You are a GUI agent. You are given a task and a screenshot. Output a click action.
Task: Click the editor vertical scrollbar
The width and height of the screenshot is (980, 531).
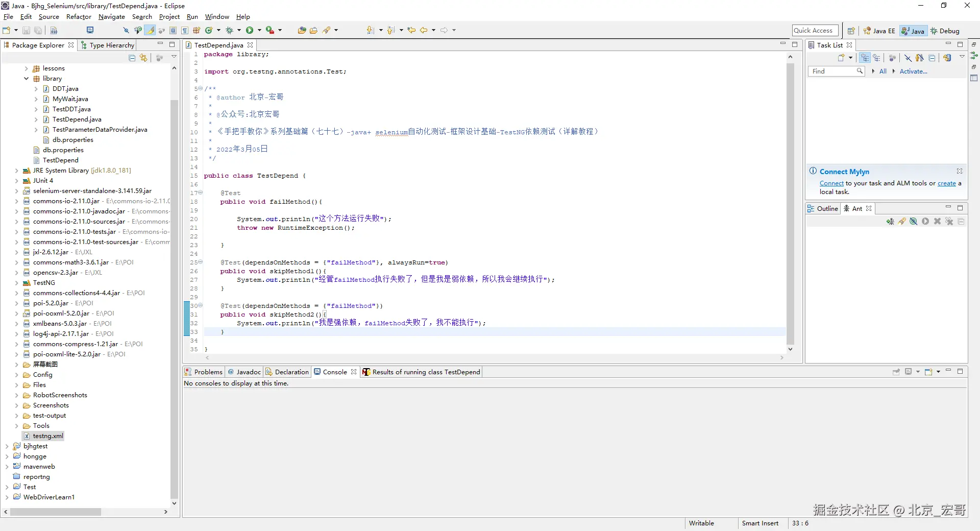790,204
